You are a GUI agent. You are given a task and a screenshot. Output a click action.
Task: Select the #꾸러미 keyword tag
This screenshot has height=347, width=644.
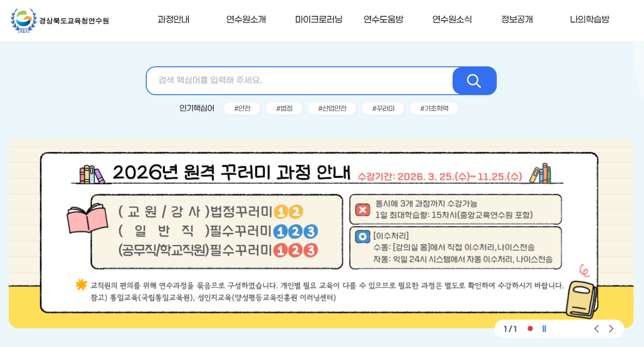click(383, 109)
